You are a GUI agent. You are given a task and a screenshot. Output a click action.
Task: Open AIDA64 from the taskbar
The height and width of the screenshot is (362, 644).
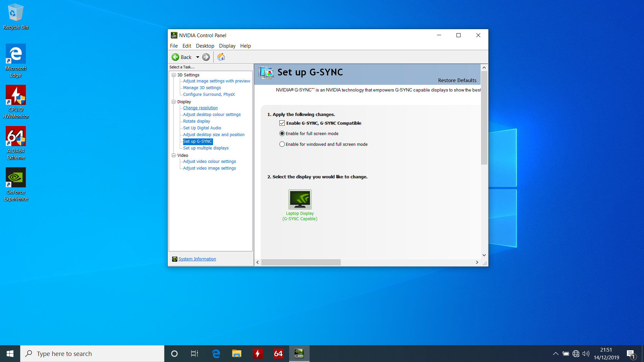(278, 354)
